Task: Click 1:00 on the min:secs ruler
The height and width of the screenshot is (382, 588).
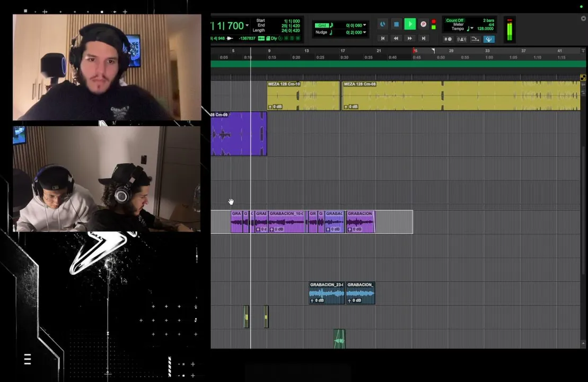Action: [489, 57]
